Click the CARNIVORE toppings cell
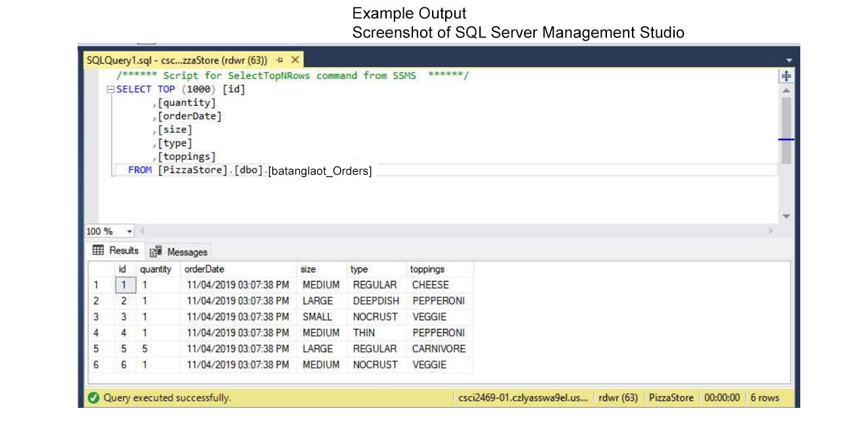Viewport: 868px width, 448px height. pyautogui.click(x=439, y=349)
